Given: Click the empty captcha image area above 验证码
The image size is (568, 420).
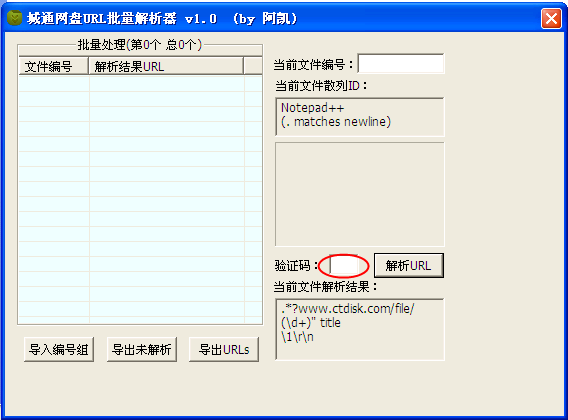Looking at the screenshot, I should click(x=360, y=194).
